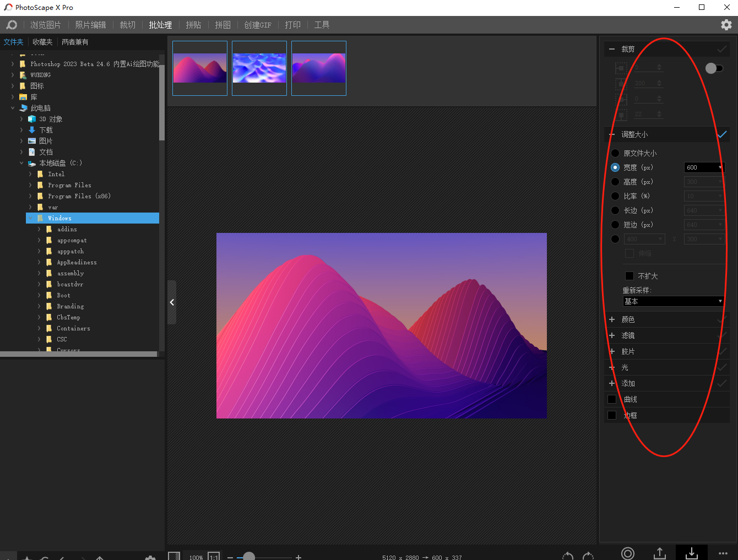This screenshot has height=560, width=738.
Task: Open the width 600 value dropdown
Action: tap(720, 167)
